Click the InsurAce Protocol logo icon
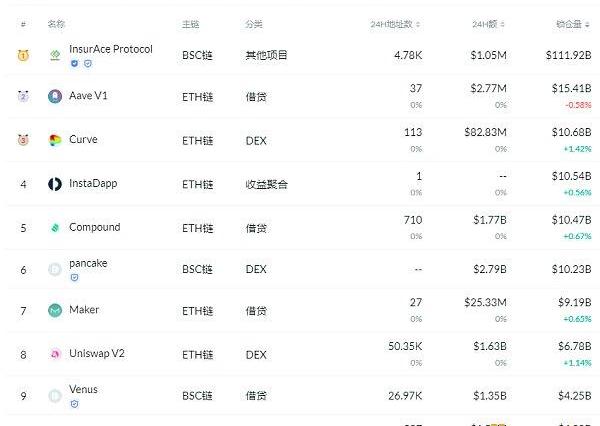Viewport: 600px width, 426px height. [55, 55]
